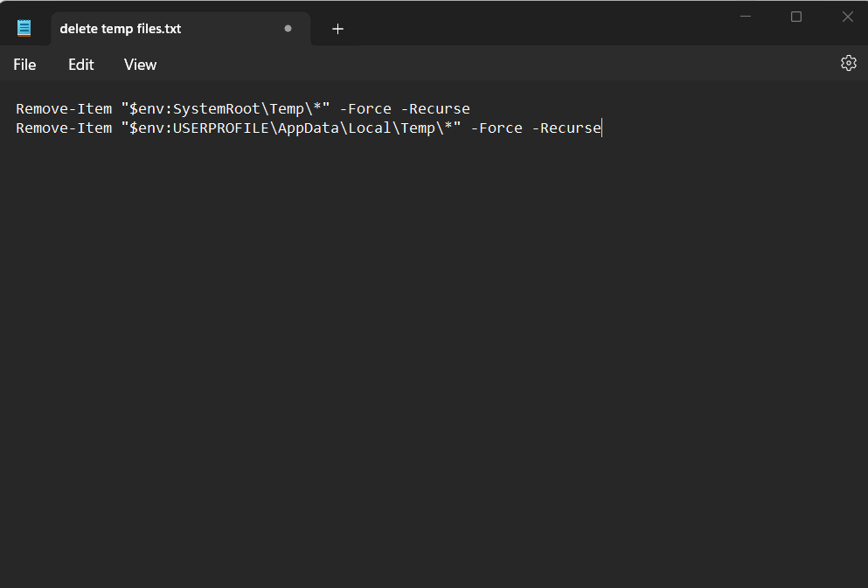Open the Edit menu
Viewport: 868px width, 588px height.
(80, 65)
